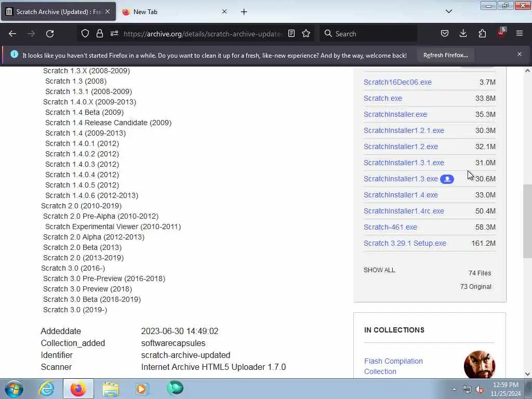The width and height of the screenshot is (532, 399).
Task: Click SHOW ALL files link
Action: pyautogui.click(x=379, y=270)
